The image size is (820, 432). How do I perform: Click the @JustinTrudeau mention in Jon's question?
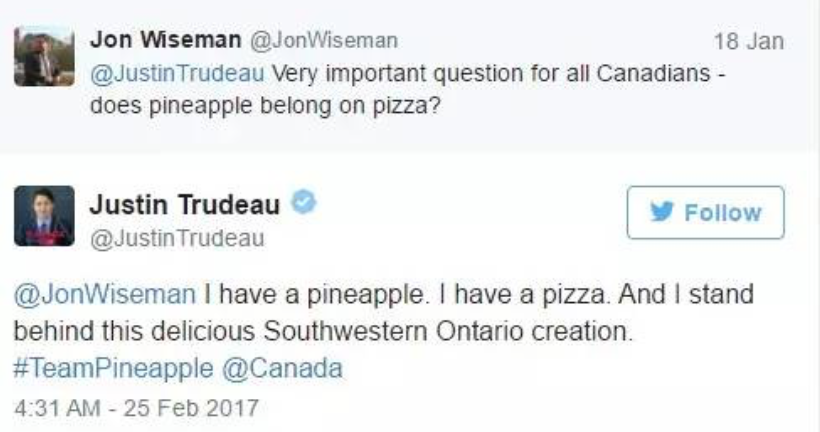coord(178,74)
